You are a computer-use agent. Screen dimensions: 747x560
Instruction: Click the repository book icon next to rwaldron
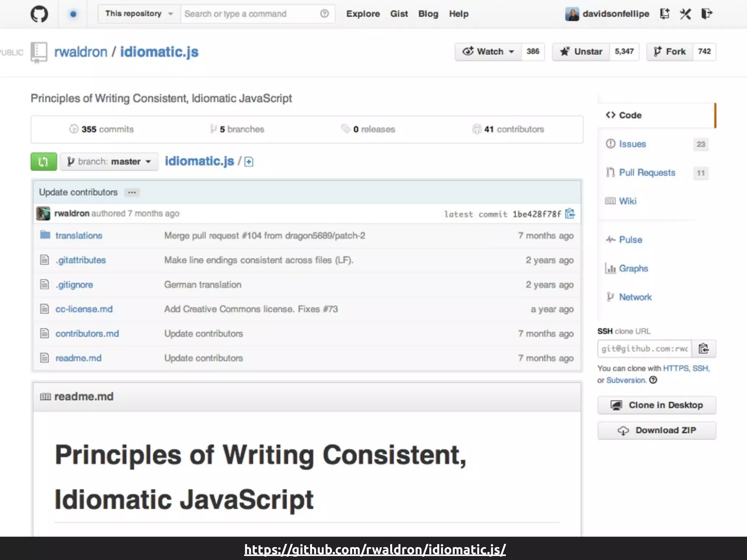[x=39, y=52]
